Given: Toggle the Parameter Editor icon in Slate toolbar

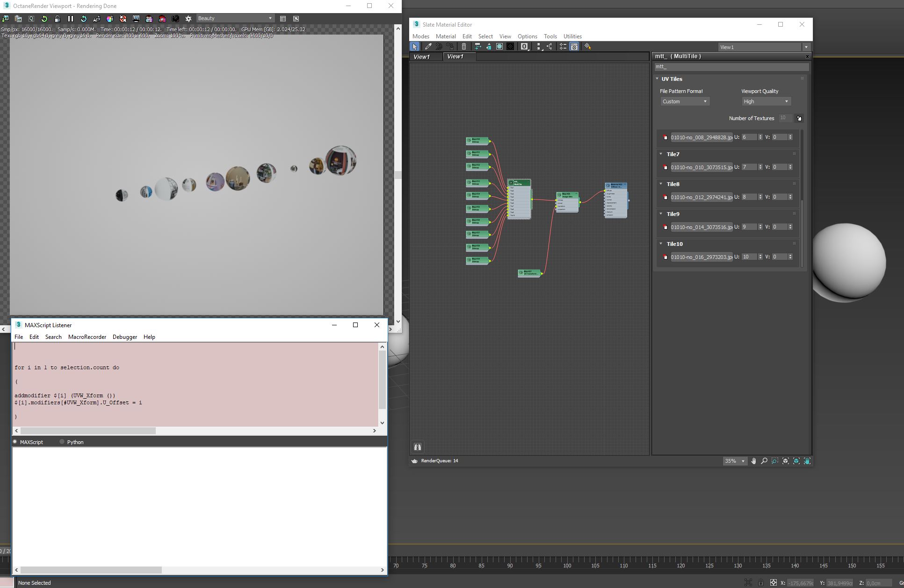Looking at the screenshot, I should point(574,46).
